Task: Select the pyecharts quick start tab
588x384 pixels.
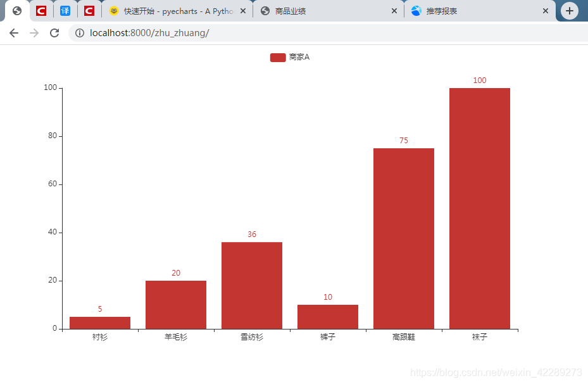Action: [171, 10]
